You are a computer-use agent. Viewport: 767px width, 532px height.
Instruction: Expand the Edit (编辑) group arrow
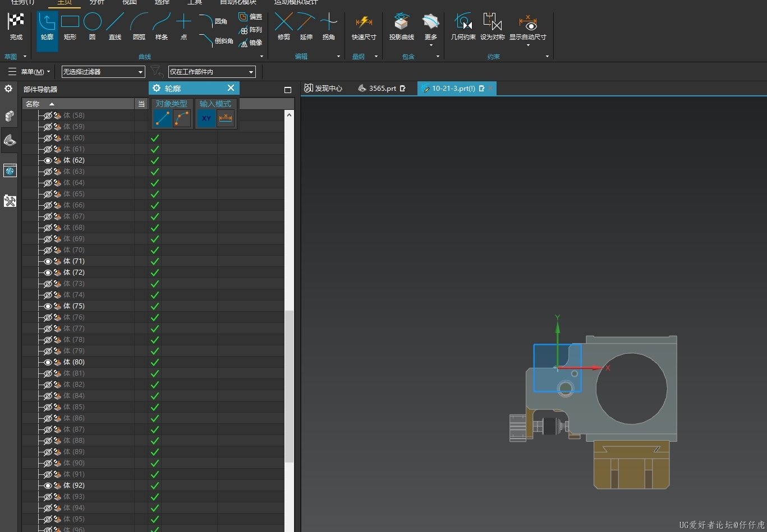click(338, 57)
